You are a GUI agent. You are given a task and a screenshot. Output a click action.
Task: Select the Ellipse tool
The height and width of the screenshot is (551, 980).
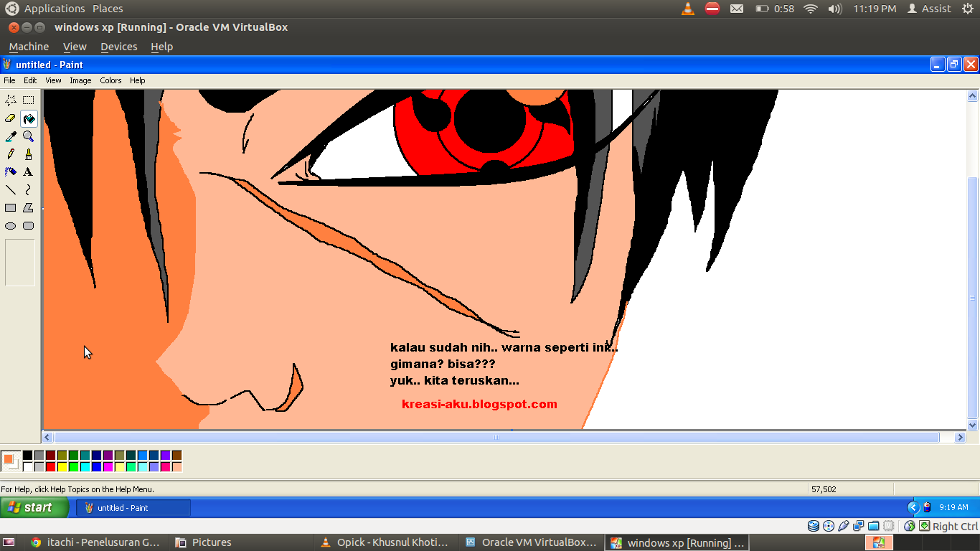pyautogui.click(x=11, y=226)
